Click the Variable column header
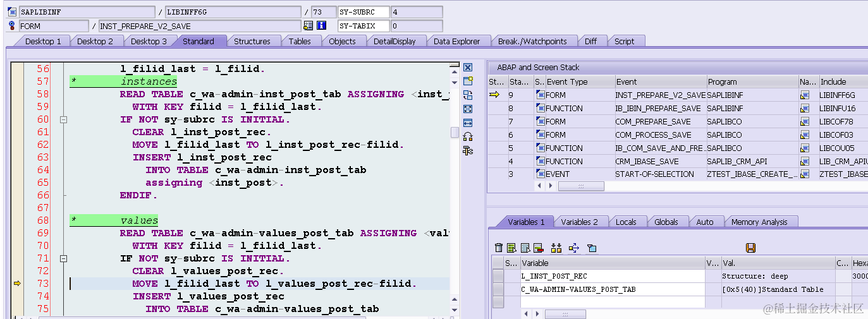The width and height of the screenshot is (868, 319). [612, 263]
